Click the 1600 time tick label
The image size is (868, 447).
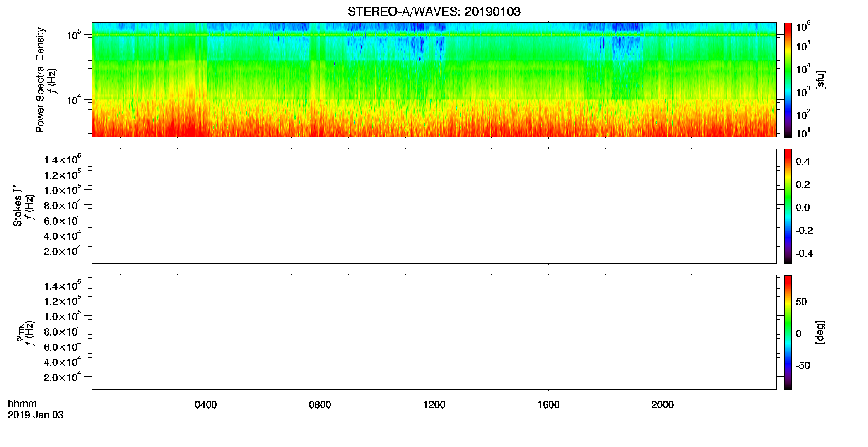point(548,405)
